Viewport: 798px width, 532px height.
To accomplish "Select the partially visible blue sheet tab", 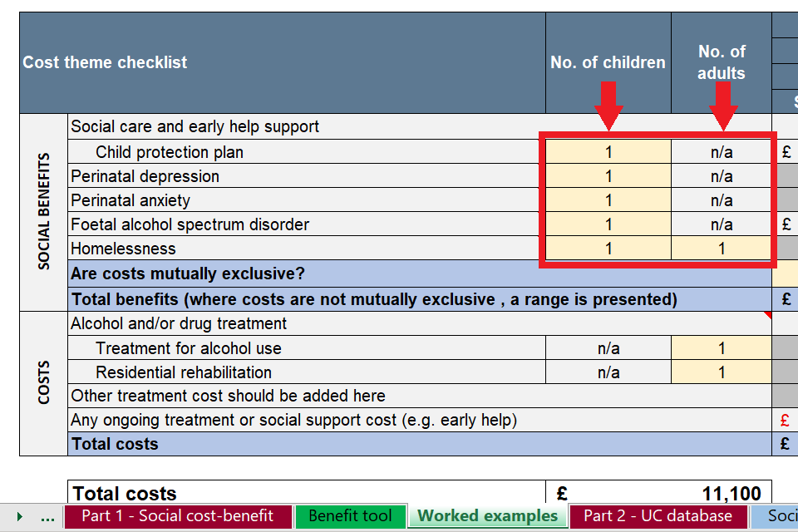I will [776, 516].
